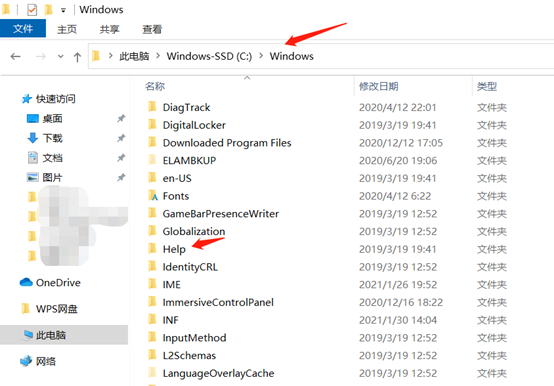Select the DiagTrack folder

click(186, 107)
